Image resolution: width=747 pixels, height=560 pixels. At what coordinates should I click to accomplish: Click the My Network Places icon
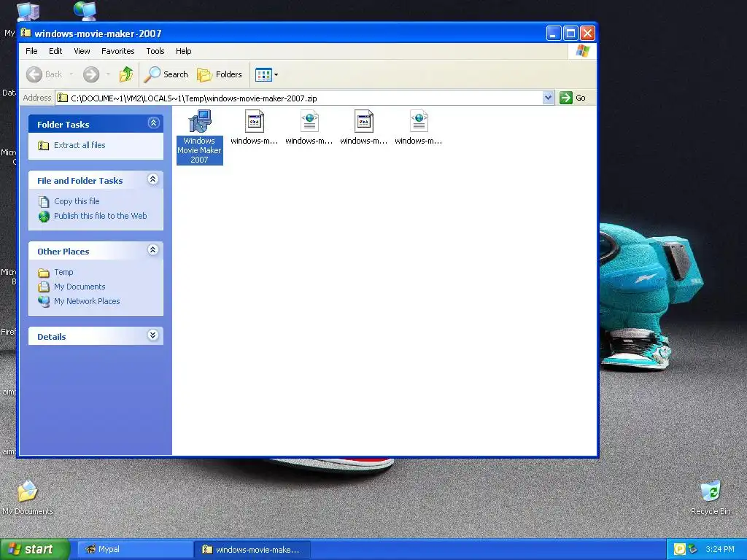(44, 301)
